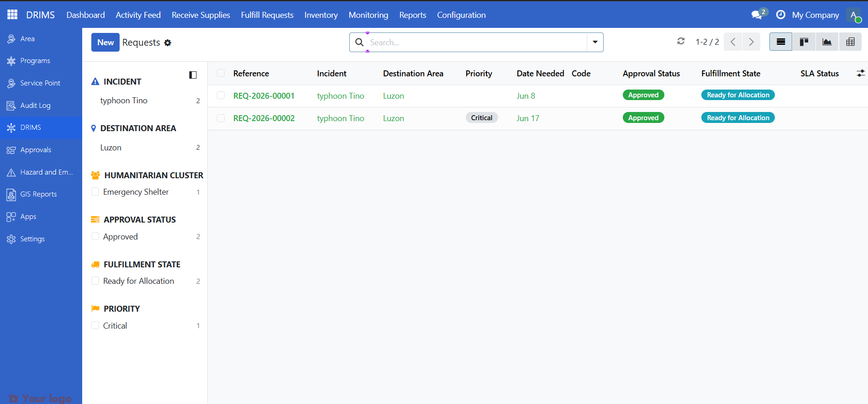Open the Settings gear in sidebar
Screen dimensions: 868x404
click(x=11, y=239)
